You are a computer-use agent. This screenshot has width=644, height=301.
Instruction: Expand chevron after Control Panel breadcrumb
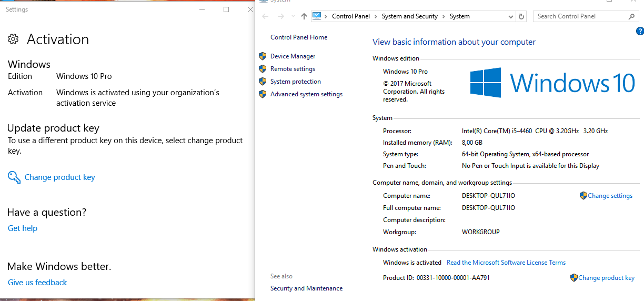point(376,16)
